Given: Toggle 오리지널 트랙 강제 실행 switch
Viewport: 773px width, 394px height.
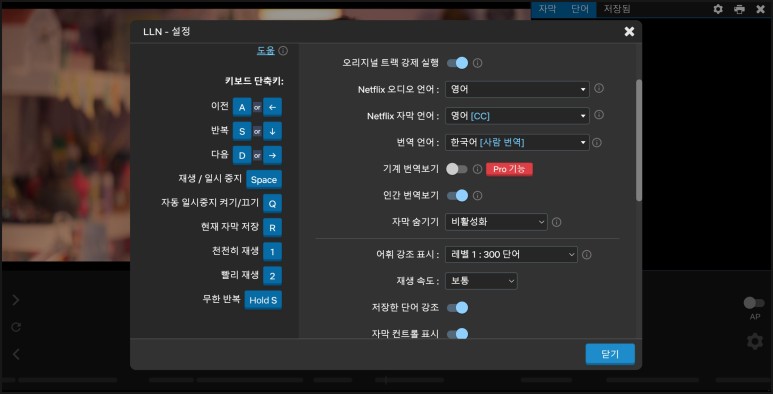Looking at the screenshot, I should click(x=457, y=63).
